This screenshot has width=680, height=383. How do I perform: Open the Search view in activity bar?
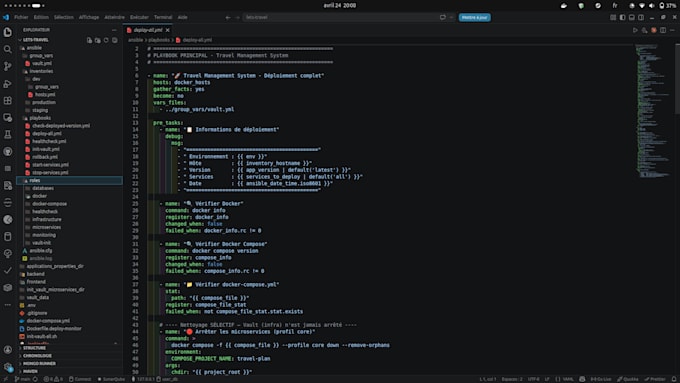8,49
